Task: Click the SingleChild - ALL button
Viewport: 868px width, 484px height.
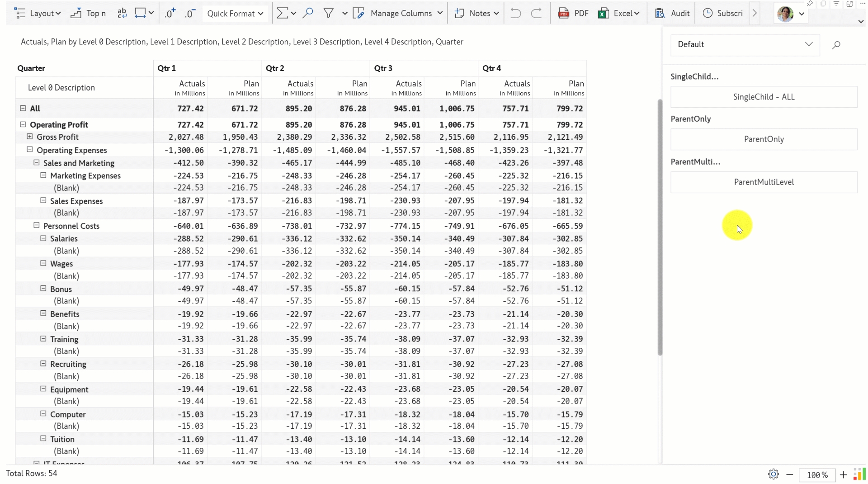Action: pos(764,97)
